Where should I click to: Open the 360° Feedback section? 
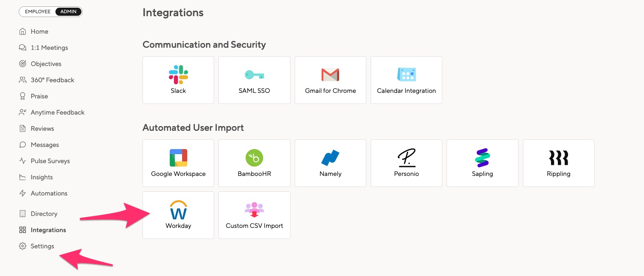(52, 80)
